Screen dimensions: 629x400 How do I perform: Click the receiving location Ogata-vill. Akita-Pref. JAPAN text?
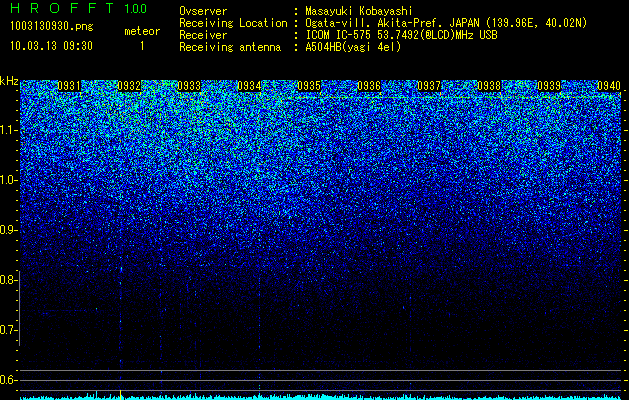(446, 23)
